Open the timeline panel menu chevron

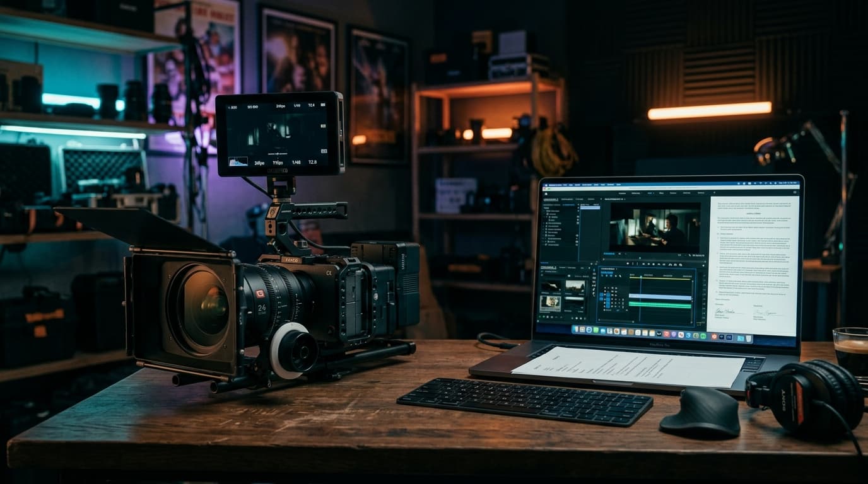coord(617,268)
